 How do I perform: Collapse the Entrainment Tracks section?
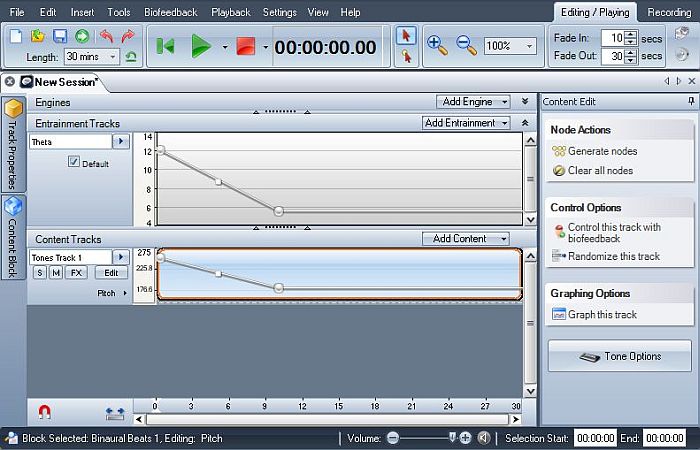point(525,122)
